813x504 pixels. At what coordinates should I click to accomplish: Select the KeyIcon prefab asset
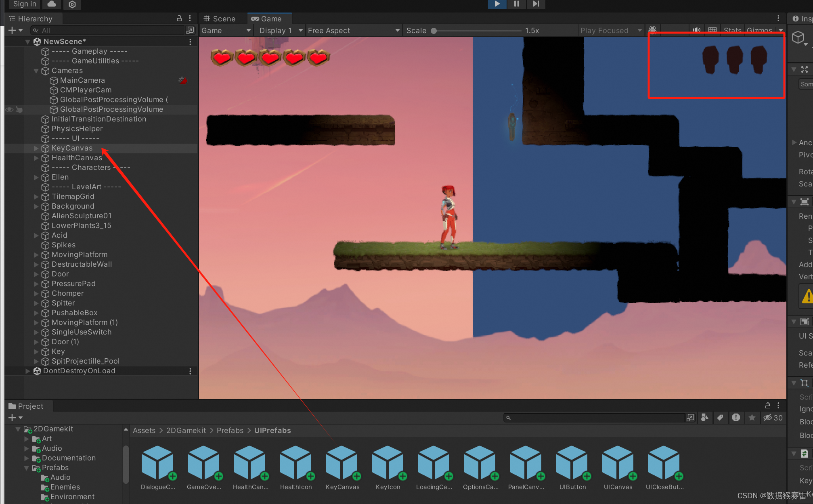[388, 468]
